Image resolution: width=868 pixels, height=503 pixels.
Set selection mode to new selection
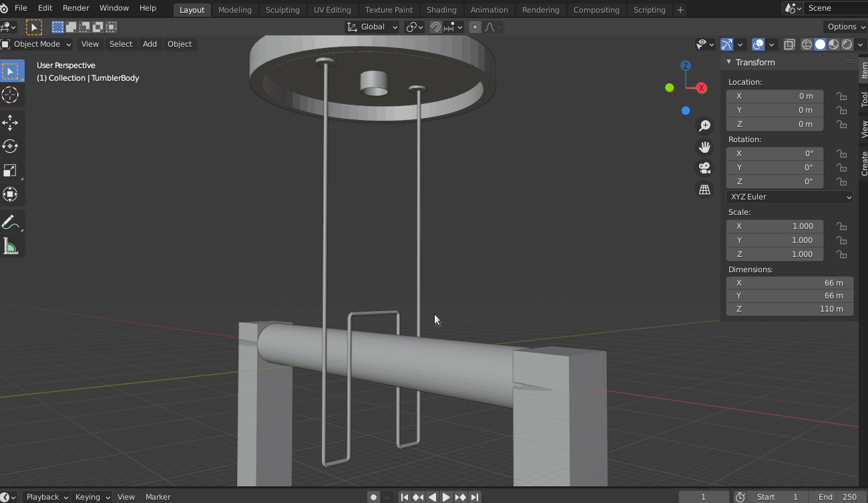click(58, 27)
